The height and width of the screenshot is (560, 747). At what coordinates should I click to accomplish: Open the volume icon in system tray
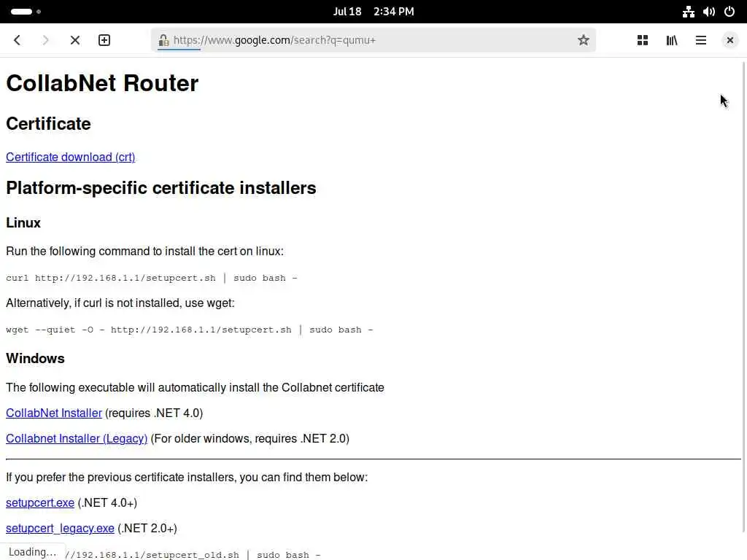point(709,12)
